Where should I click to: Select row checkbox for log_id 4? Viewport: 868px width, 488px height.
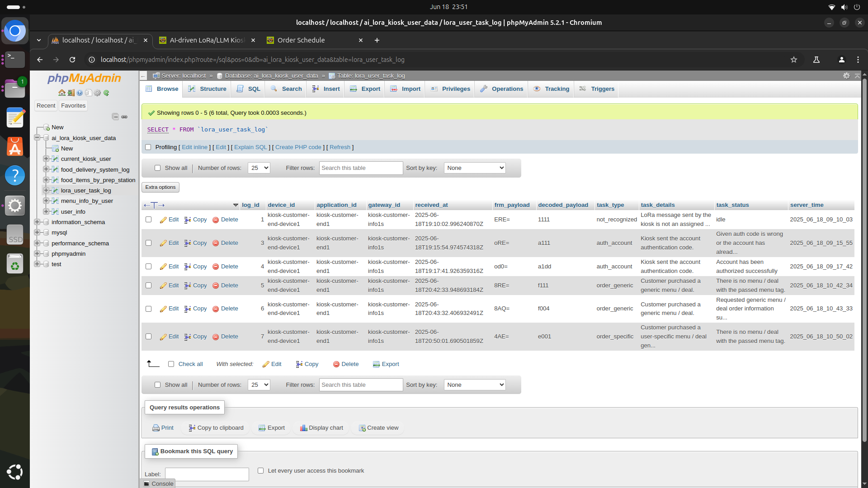[x=148, y=267]
